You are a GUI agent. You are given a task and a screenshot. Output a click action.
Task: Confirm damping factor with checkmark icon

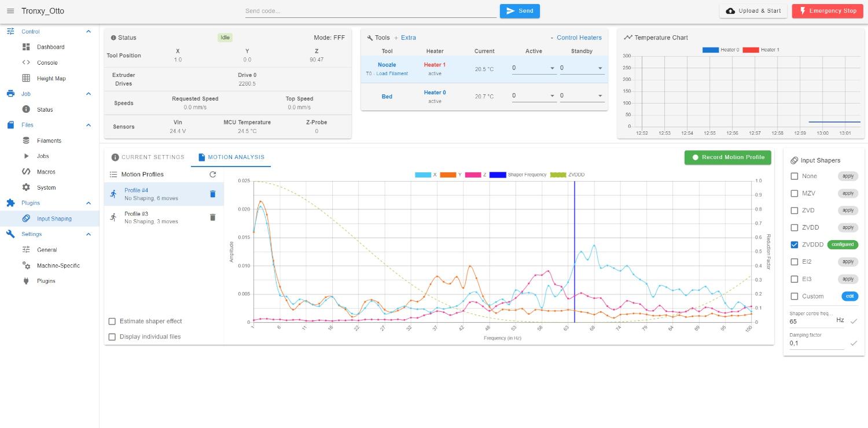pos(853,343)
